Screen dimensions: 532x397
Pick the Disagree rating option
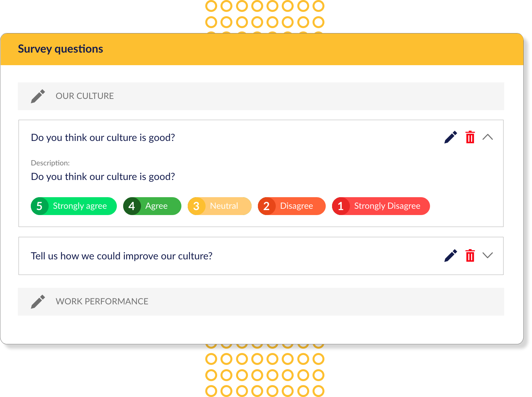(292, 206)
